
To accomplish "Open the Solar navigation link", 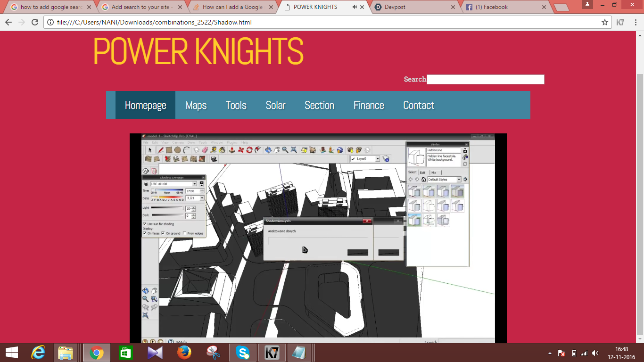I will 276,105.
